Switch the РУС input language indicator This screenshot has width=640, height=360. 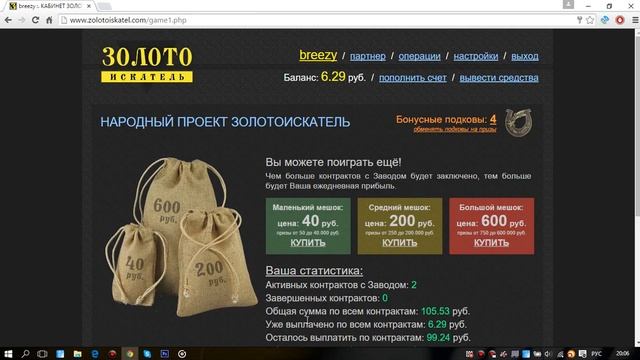596,354
